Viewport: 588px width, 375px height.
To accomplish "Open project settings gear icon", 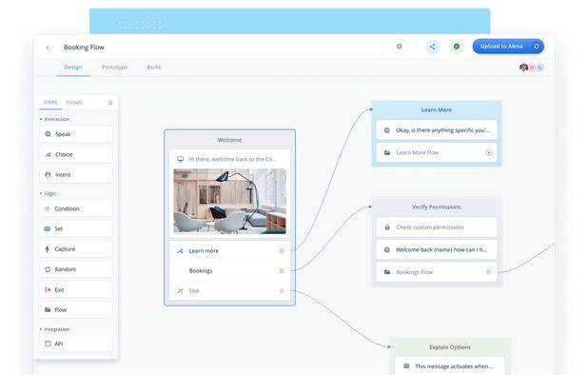I will [x=400, y=47].
